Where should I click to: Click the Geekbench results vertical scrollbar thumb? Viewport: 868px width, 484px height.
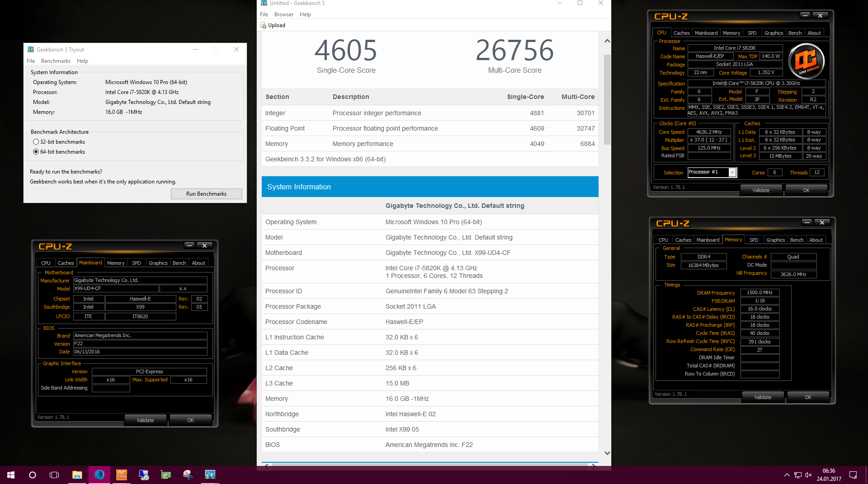(x=607, y=99)
